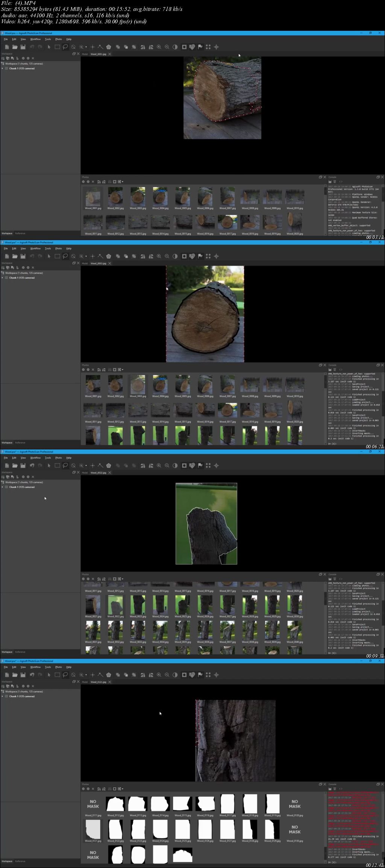Click console clear trash icon in Wood_0003.jpg window

(335, 370)
